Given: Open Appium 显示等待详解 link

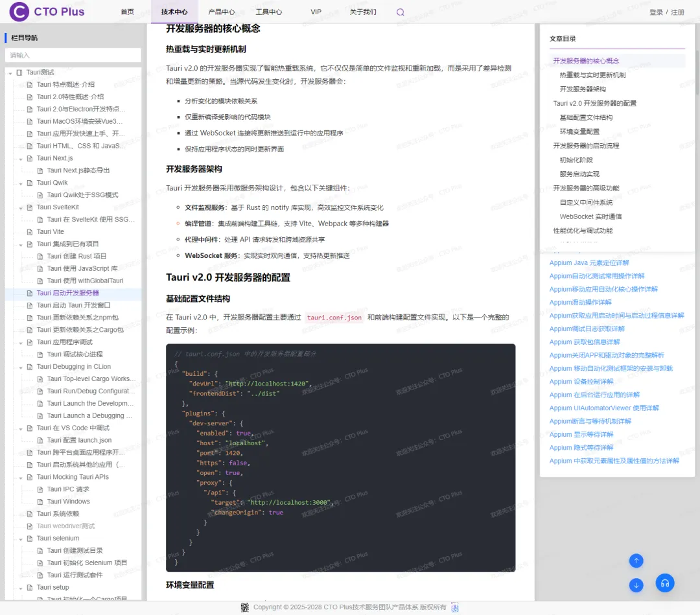Looking at the screenshot, I should point(581,434).
